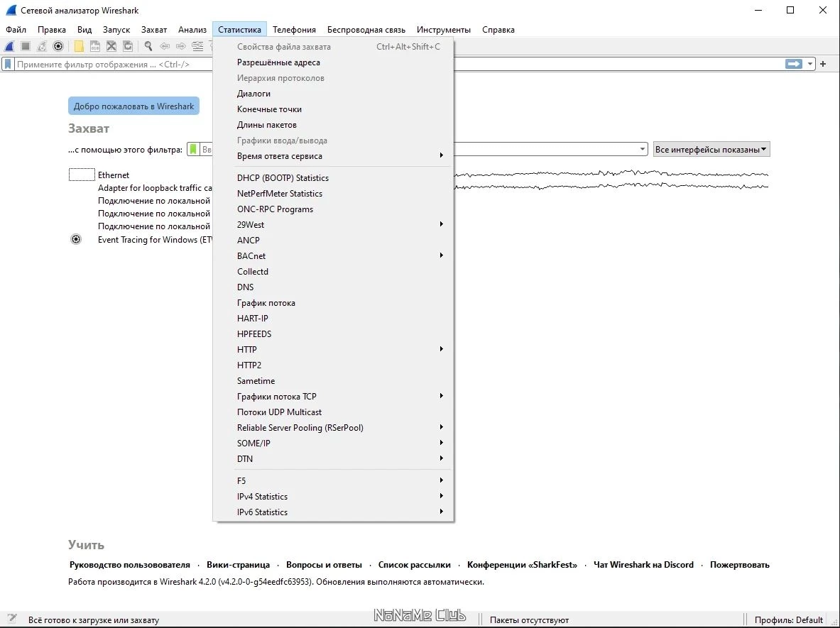
Task: Expand the BACnet submenu
Action: [333, 256]
